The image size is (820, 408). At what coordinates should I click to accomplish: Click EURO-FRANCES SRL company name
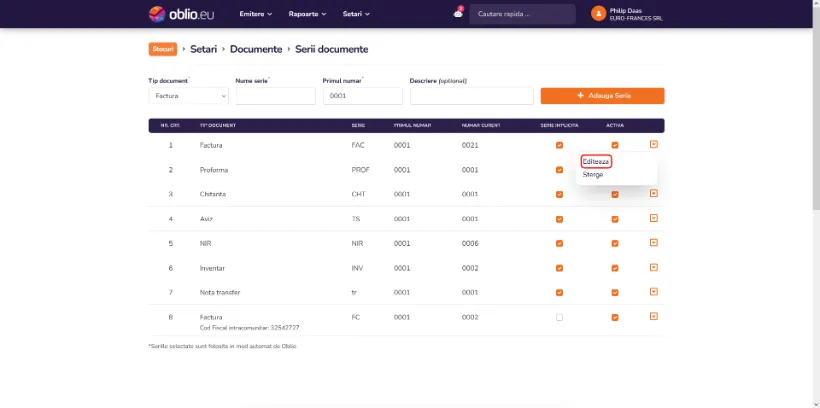click(636, 18)
